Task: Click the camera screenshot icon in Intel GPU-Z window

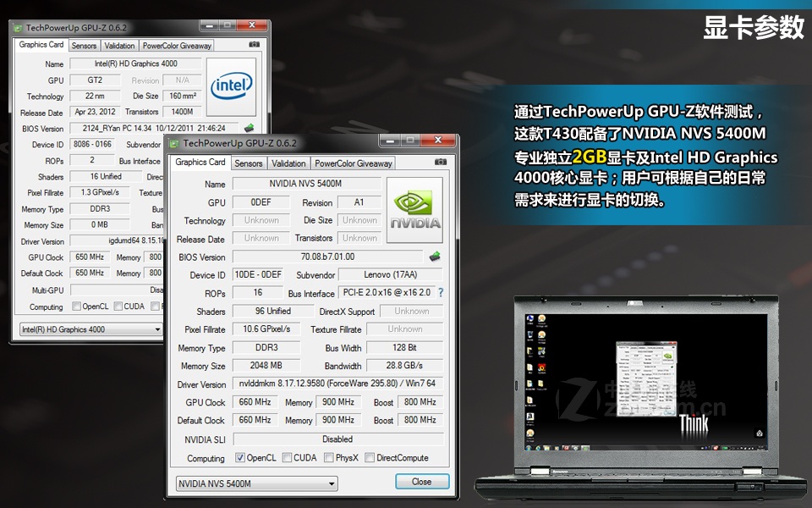Action: click(255, 45)
